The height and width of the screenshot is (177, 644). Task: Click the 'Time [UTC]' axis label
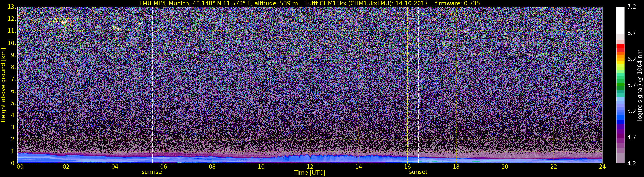(x=310, y=173)
